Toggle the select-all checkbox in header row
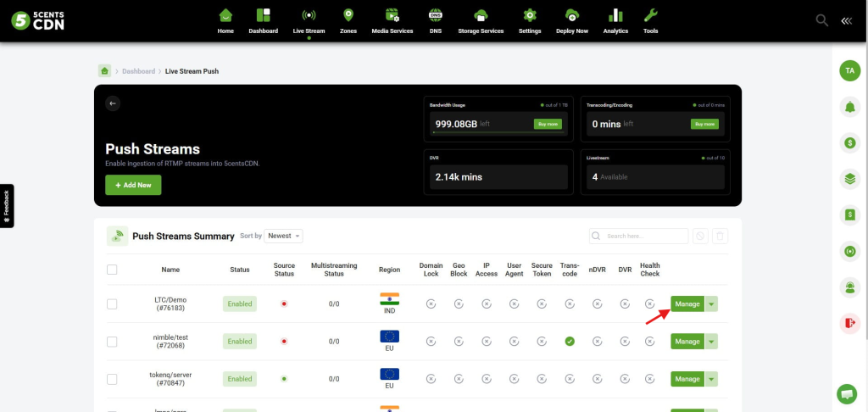Image resolution: width=868 pixels, height=412 pixels. click(x=112, y=270)
